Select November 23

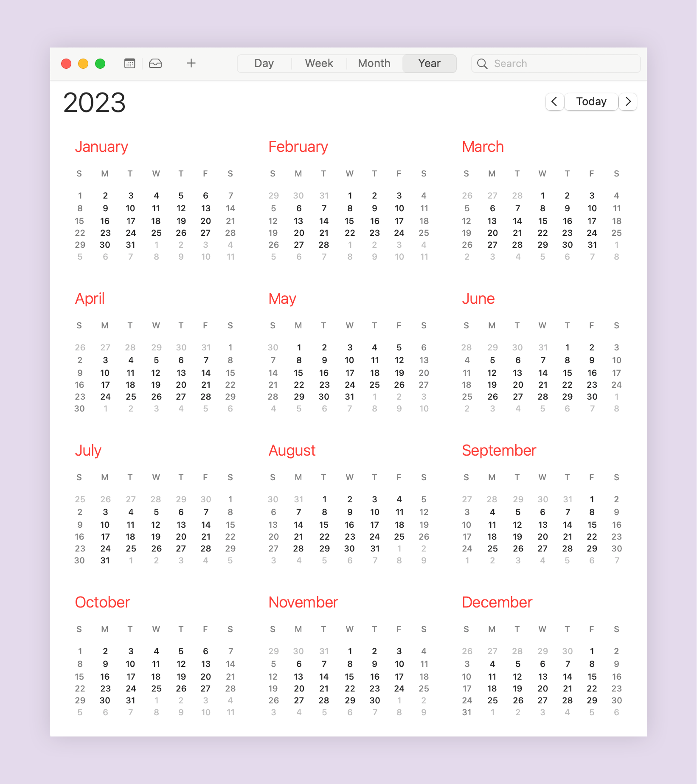374,689
